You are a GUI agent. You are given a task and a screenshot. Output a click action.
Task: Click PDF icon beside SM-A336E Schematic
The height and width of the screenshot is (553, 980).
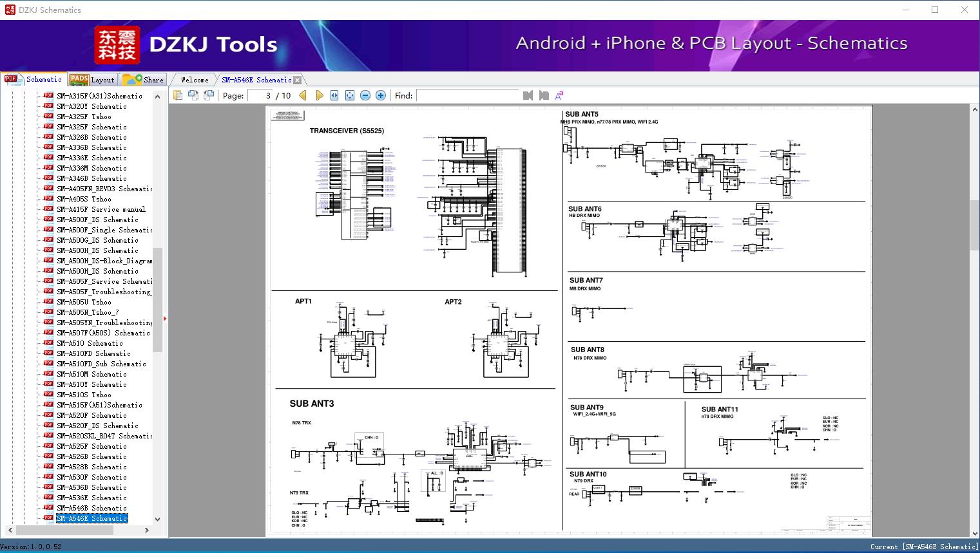coord(48,157)
